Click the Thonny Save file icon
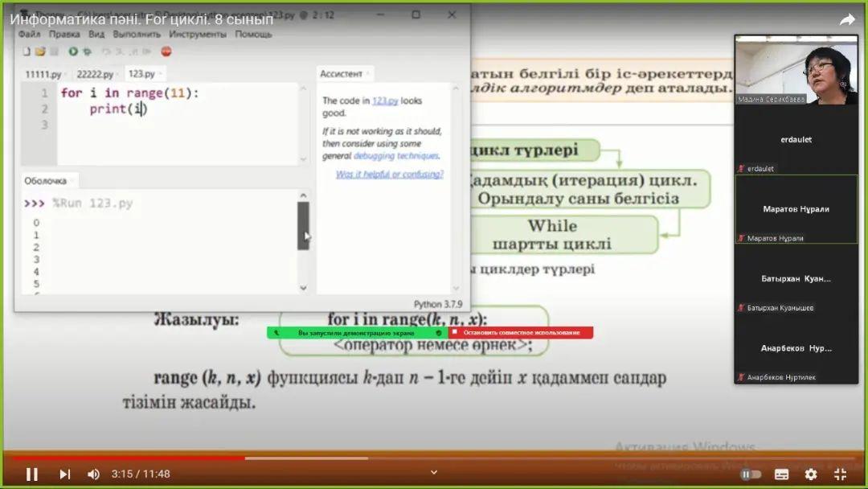The image size is (868, 489). click(x=54, y=51)
